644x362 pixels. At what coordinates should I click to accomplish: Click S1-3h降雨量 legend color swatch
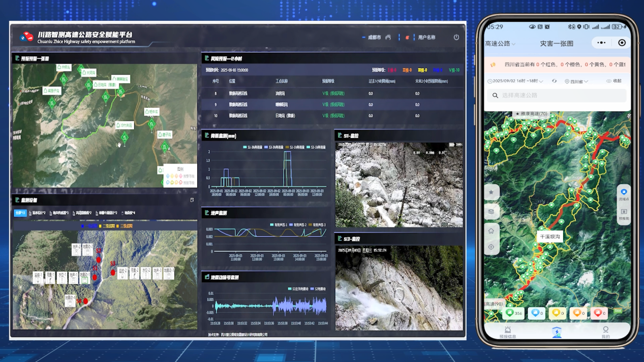point(246,147)
